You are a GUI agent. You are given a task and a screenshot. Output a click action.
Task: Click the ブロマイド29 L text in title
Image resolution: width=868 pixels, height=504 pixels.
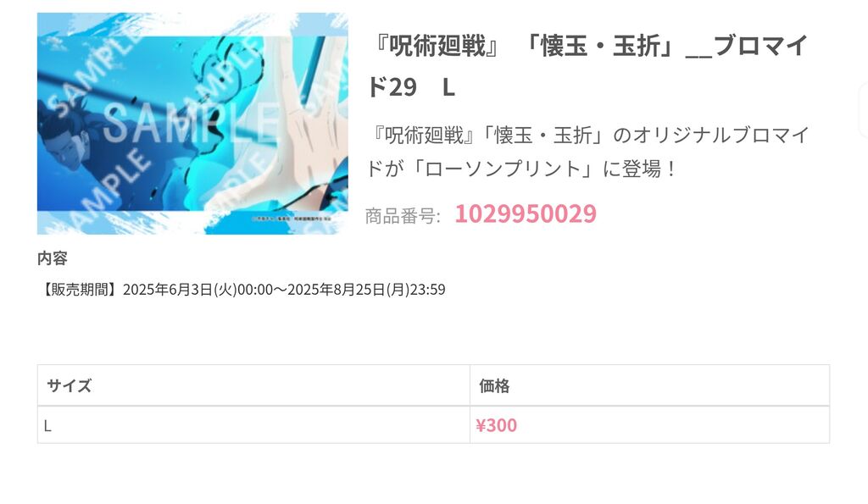(x=587, y=66)
